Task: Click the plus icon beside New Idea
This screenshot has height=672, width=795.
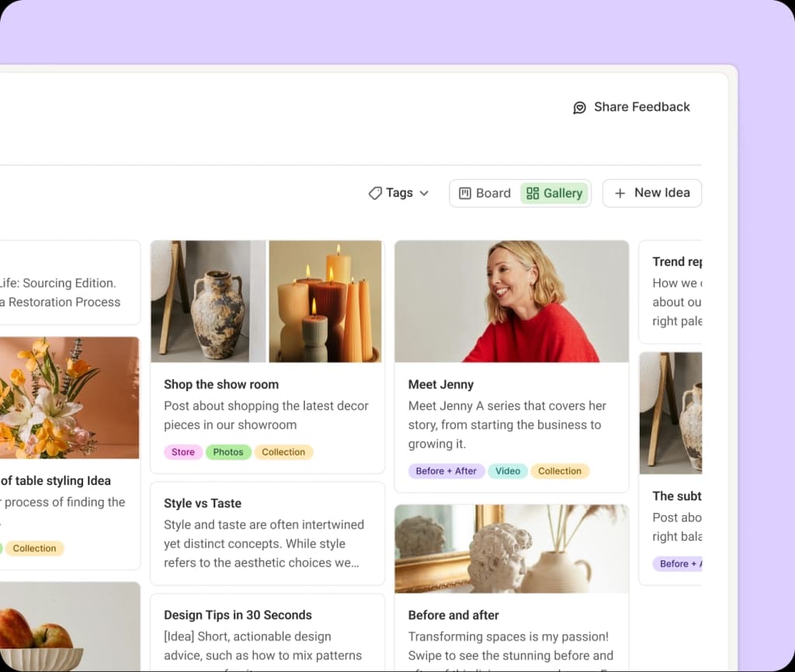Action: point(620,192)
